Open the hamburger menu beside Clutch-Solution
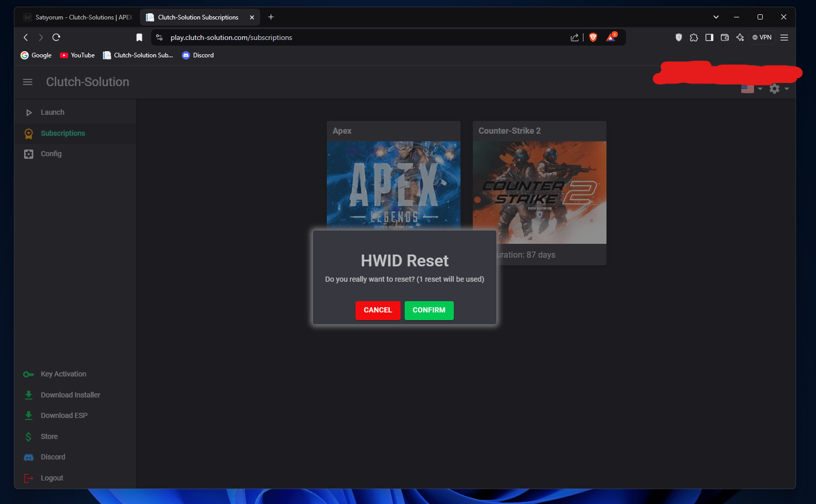 [x=28, y=82]
